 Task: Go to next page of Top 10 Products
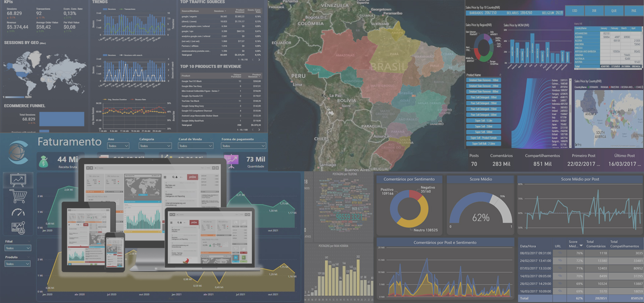point(259,130)
